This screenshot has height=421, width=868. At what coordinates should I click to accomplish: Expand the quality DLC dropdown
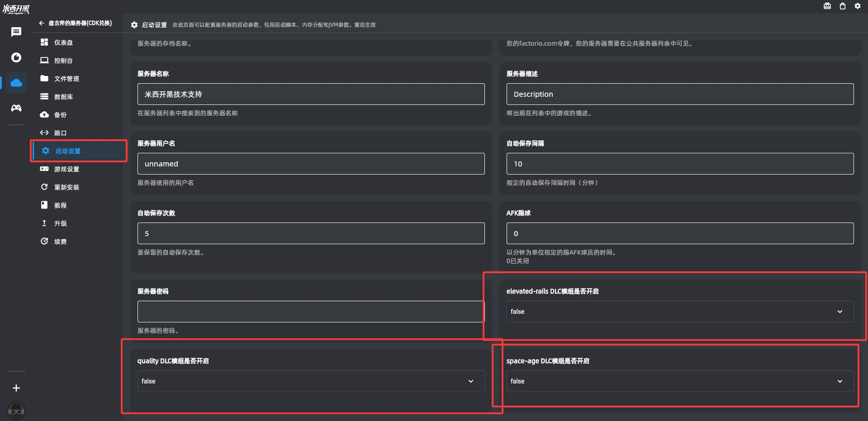pyautogui.click(x=311, y=381)
